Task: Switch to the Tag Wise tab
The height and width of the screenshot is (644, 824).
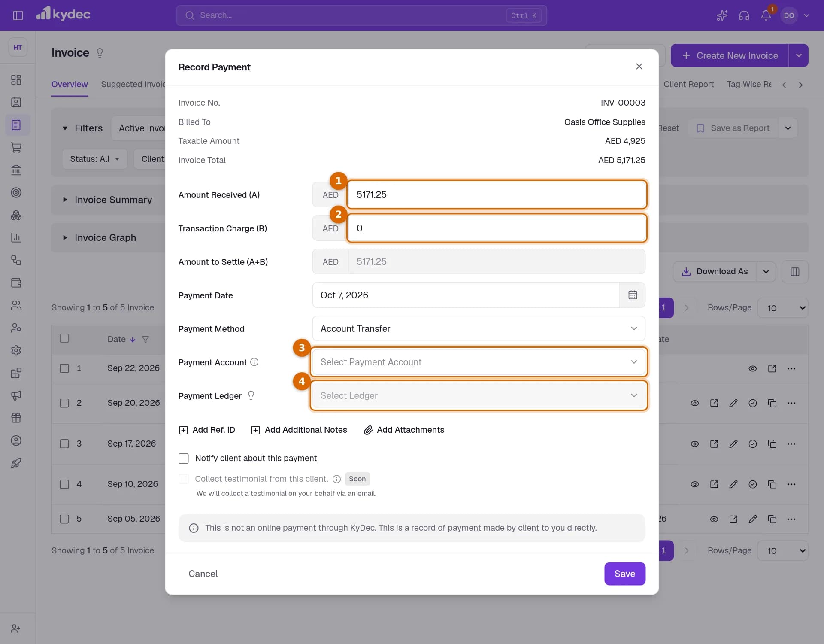Action: 749,84
